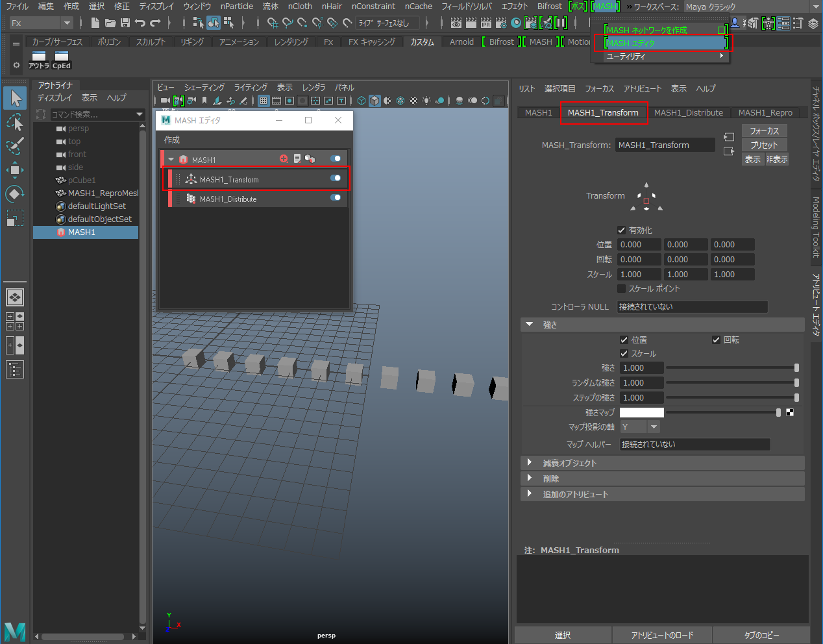823x644 pixels.
Task: Check the スケール ポイント checkbox
Action: pos(621,288)
